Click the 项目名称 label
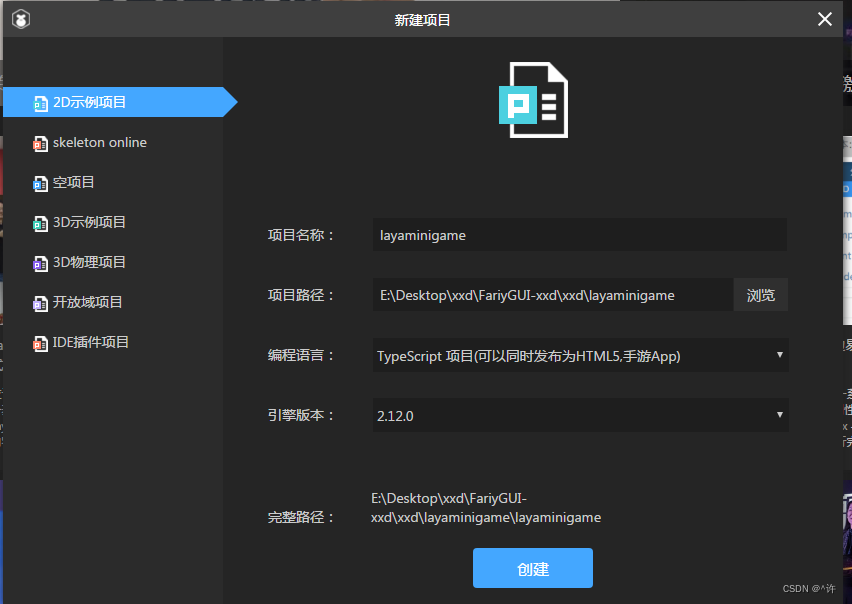 (300, 235)
